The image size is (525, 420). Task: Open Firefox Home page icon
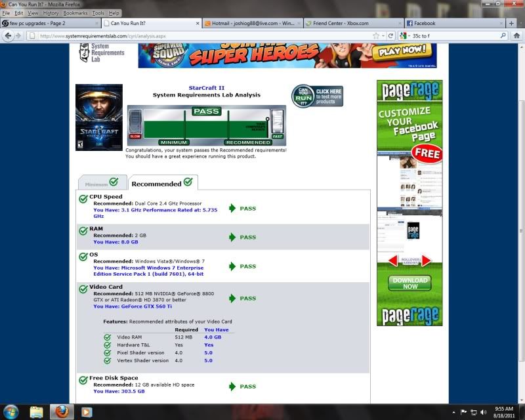pyautogui.click(x=516, y=35)
